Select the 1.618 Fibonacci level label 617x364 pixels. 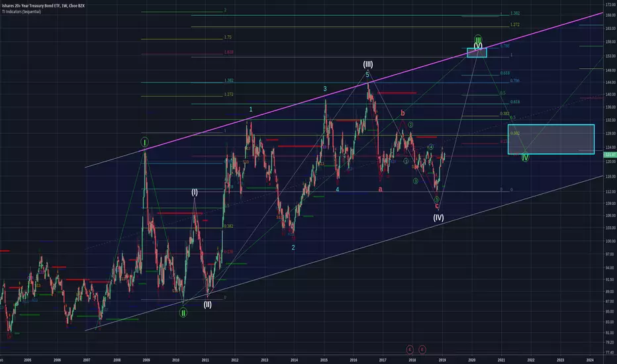(x=228, y=52)
